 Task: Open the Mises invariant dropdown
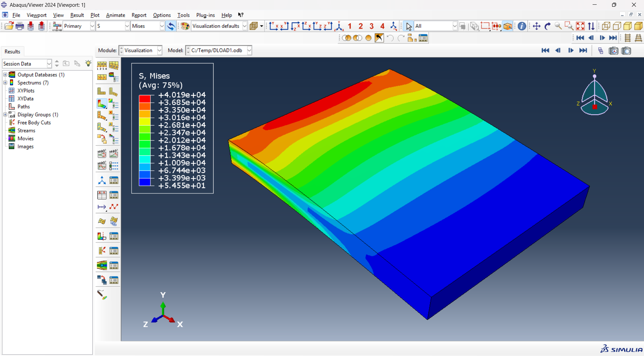[x=162, y=26]
